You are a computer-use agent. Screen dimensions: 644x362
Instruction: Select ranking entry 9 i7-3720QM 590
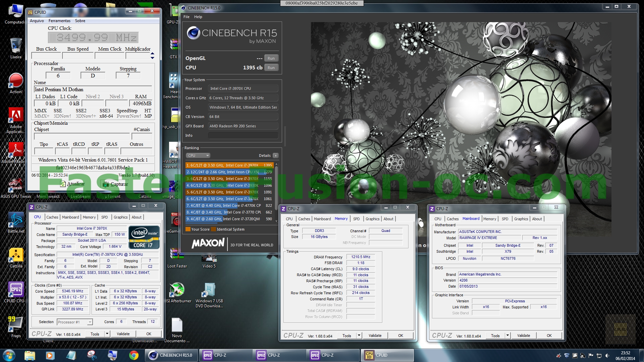click(x=229, y=219)
